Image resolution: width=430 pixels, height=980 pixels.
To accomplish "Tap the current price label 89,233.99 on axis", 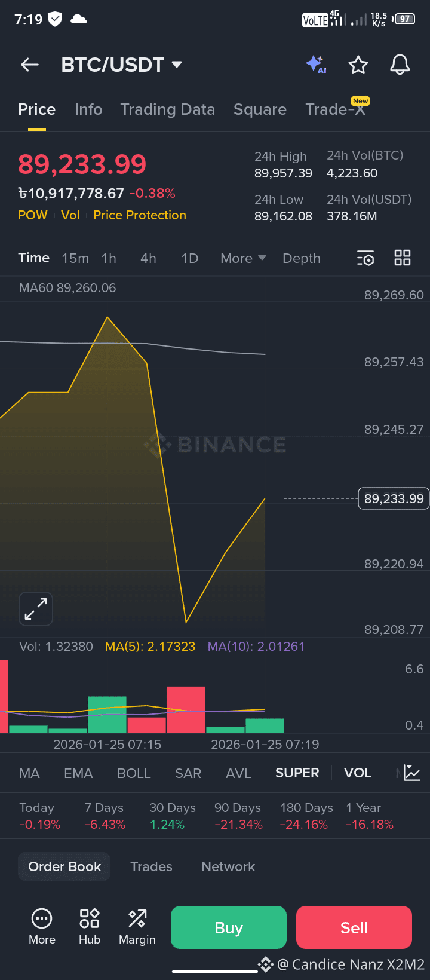I will click(394, 498).
